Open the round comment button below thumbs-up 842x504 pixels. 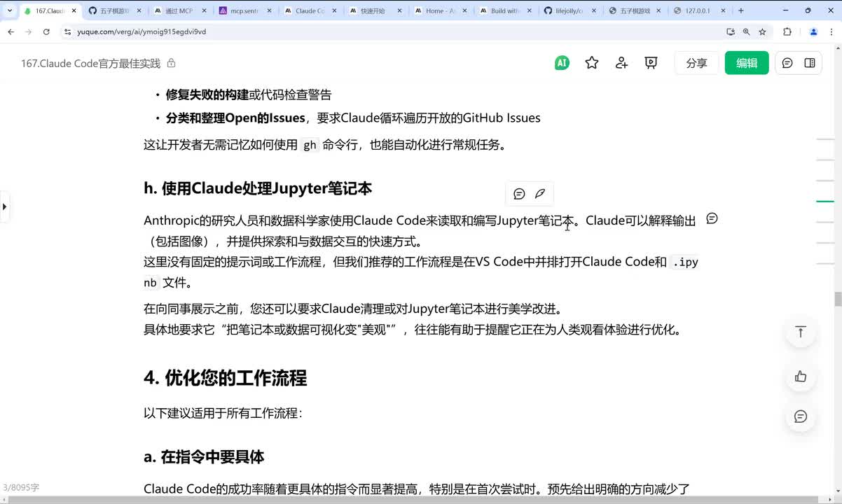tap(801, 416)
